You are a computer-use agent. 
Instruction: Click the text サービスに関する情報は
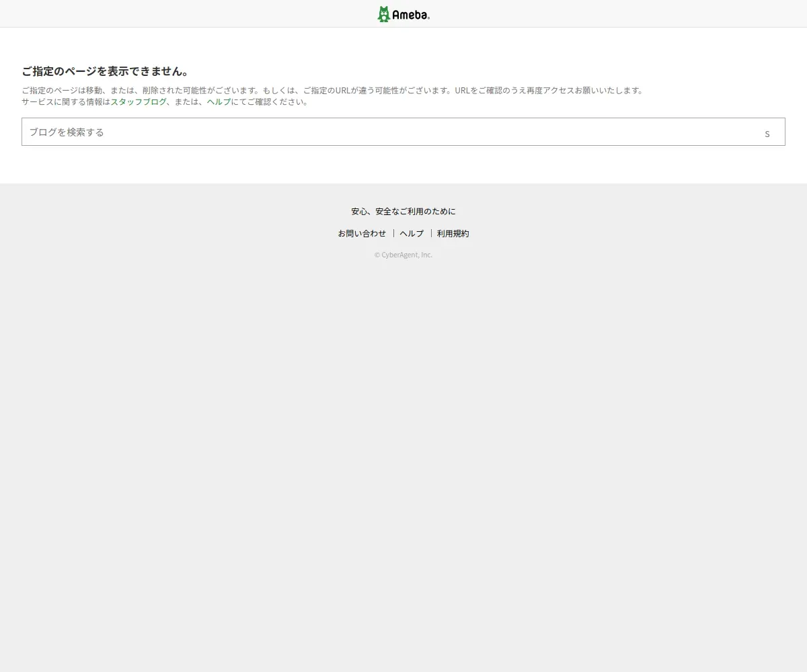pyautogui.click(x=66, y=101)
